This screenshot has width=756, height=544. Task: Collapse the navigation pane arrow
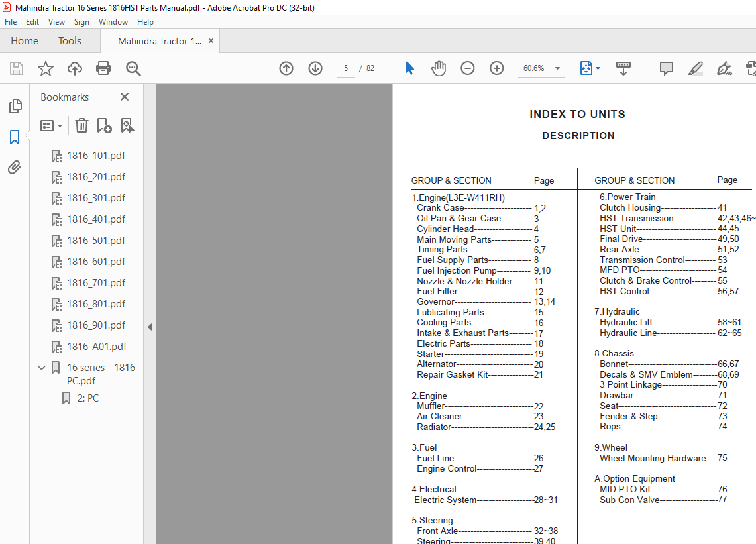[149, 327]
